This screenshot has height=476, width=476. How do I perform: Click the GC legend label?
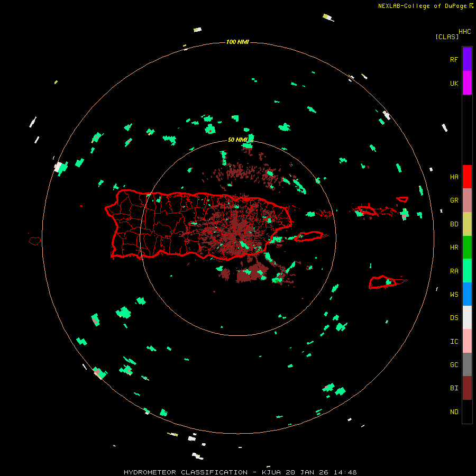(454, 364)
